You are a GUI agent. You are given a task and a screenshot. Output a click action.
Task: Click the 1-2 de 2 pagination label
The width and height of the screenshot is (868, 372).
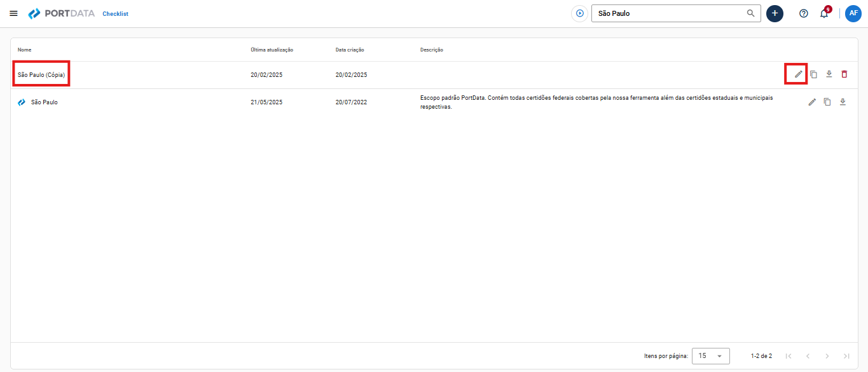coord(761,356)
